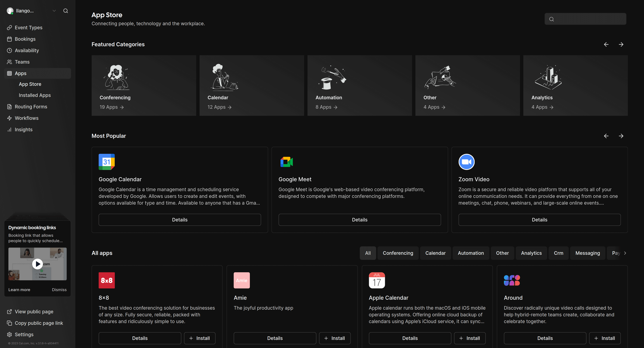The image size is (644, 348).
Task: Open Workflows page
Action: pos(38,118)
